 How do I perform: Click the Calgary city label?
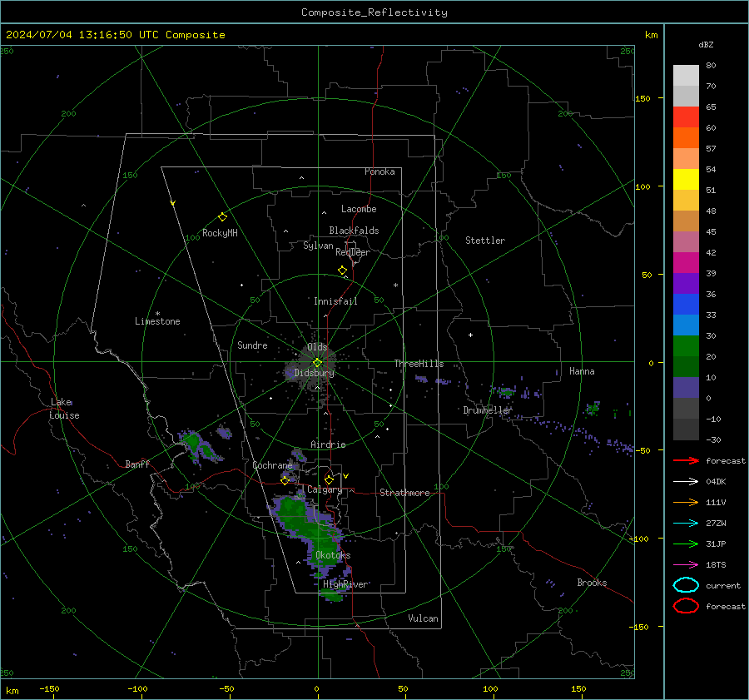click(325, 489)
